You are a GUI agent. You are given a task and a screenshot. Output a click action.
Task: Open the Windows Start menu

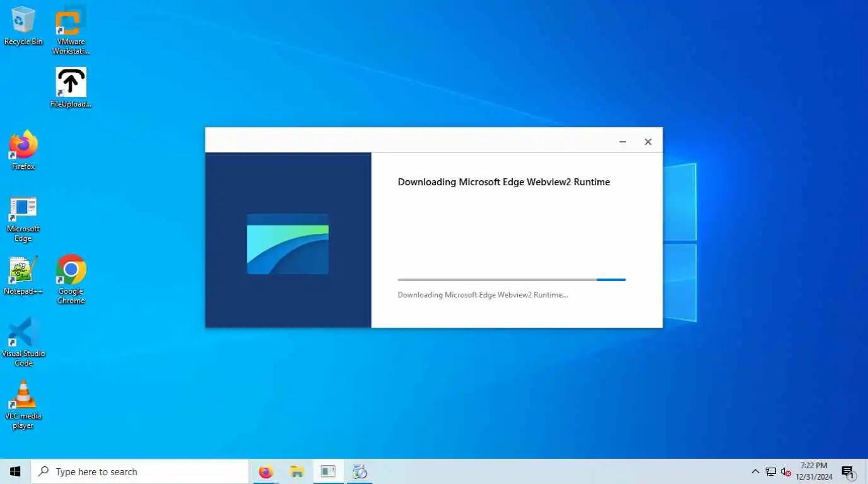pos(15,471)
